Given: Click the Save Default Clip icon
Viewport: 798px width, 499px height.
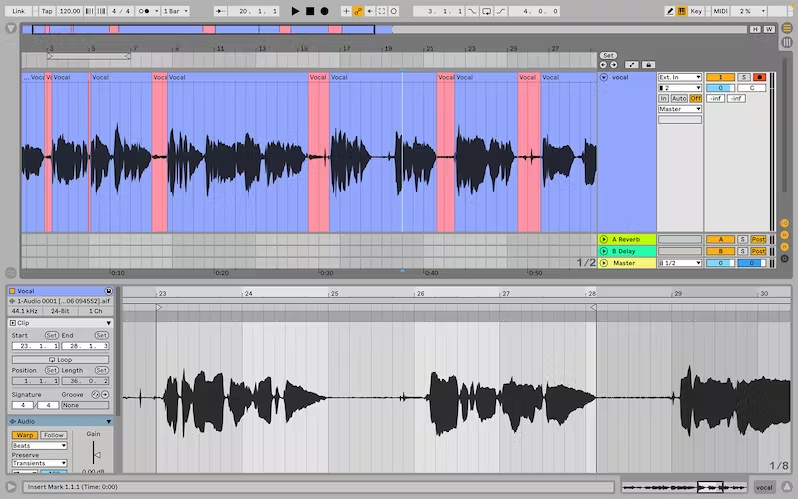Looking at the screenshot, I should tap(108, 291).
